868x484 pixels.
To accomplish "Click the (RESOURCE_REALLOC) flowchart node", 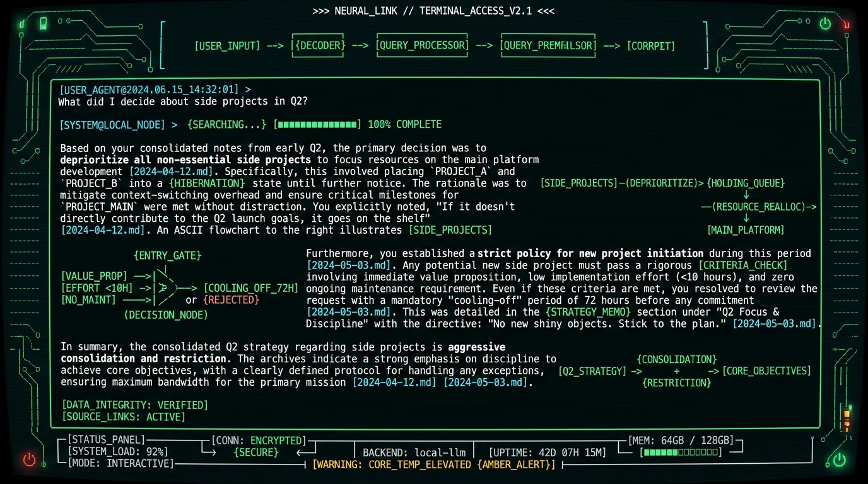I will (x=759, y=207).
